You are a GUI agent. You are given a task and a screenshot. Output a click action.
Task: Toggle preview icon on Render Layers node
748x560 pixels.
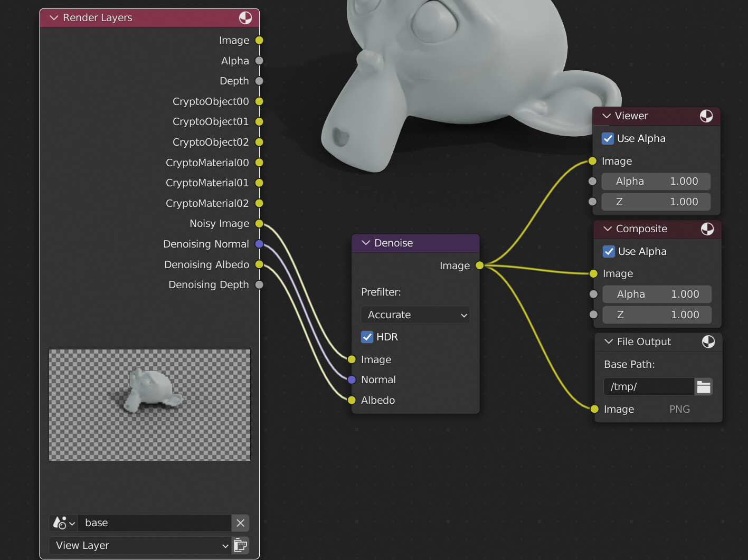point(245,18)
